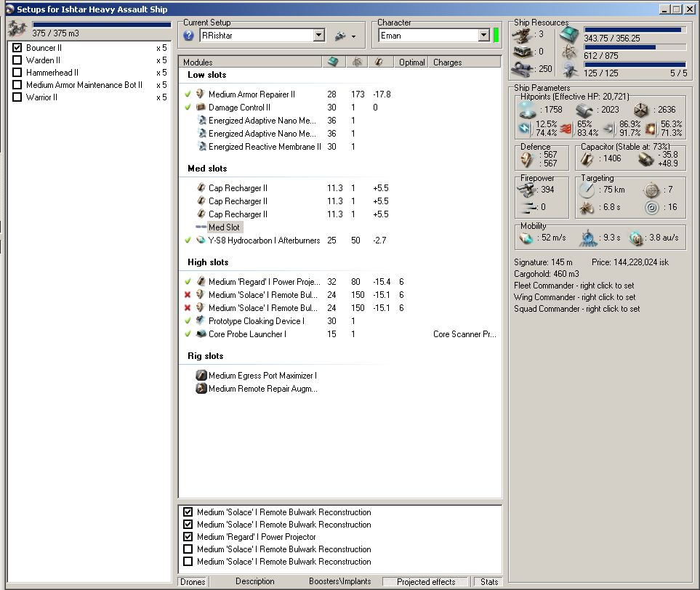This screenshot has width=700, height=590.
Task: Click the EM resistance icon
Action: [x=524, y=129]
